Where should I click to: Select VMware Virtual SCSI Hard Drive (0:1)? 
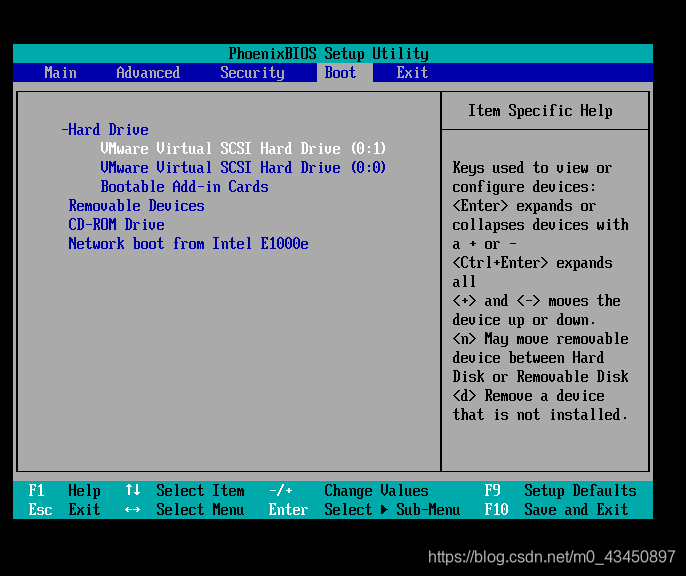tap(243, 148)
